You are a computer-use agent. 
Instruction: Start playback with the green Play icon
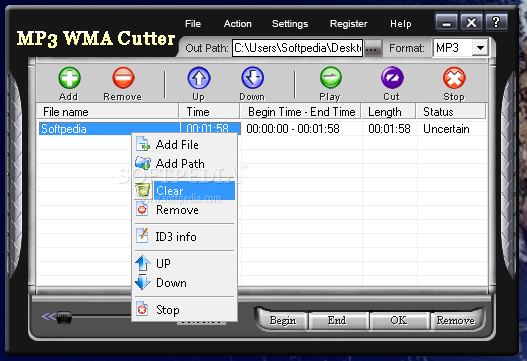331,78
